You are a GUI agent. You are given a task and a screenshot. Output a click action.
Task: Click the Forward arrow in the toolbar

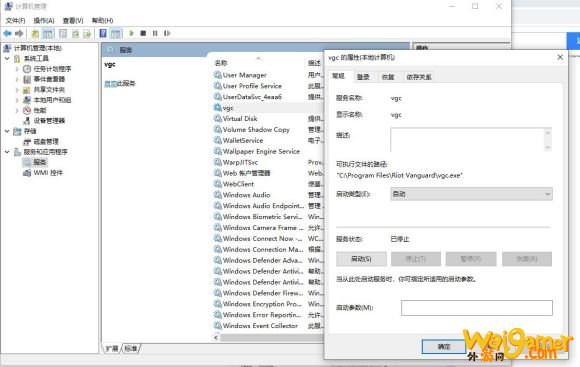click(19, 34)
